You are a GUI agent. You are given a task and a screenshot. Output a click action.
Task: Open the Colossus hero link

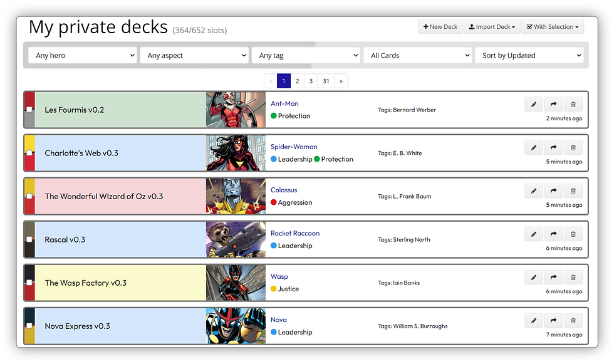click(x=283, y=190)
